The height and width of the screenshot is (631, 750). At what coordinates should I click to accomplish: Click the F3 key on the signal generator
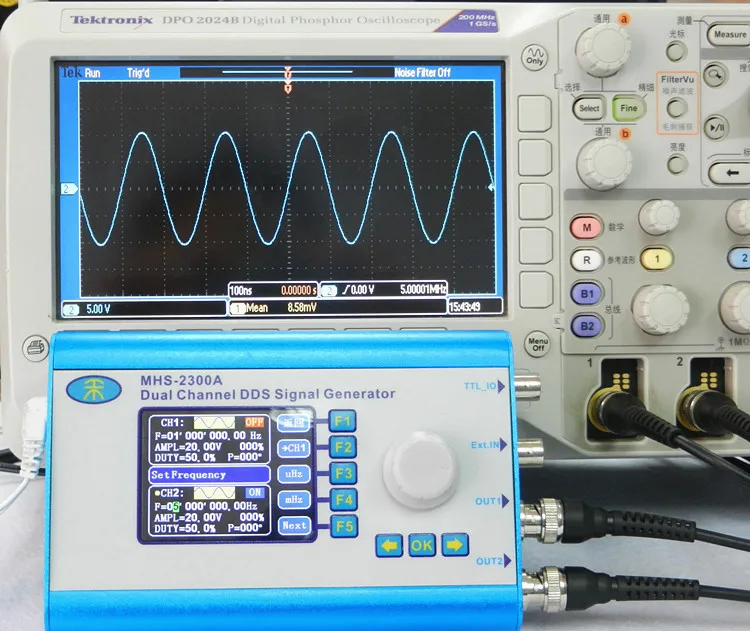(343, 474)
